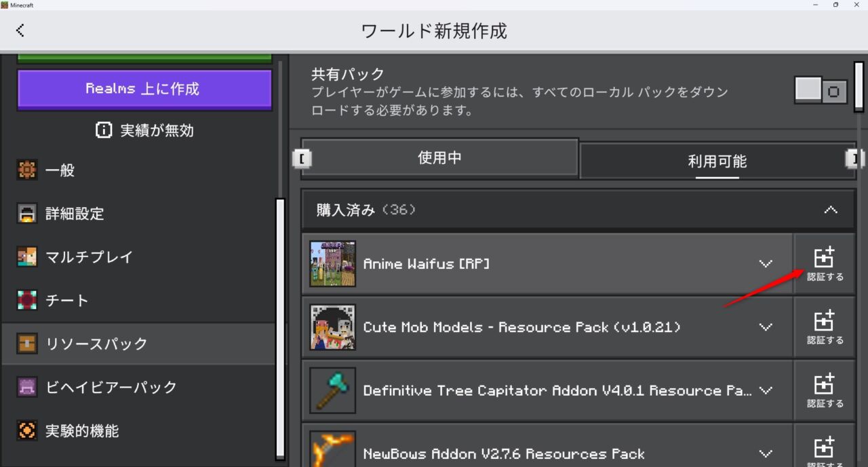Click the リソースパック chest icon
868x467 pixels.
pos(27,344)
